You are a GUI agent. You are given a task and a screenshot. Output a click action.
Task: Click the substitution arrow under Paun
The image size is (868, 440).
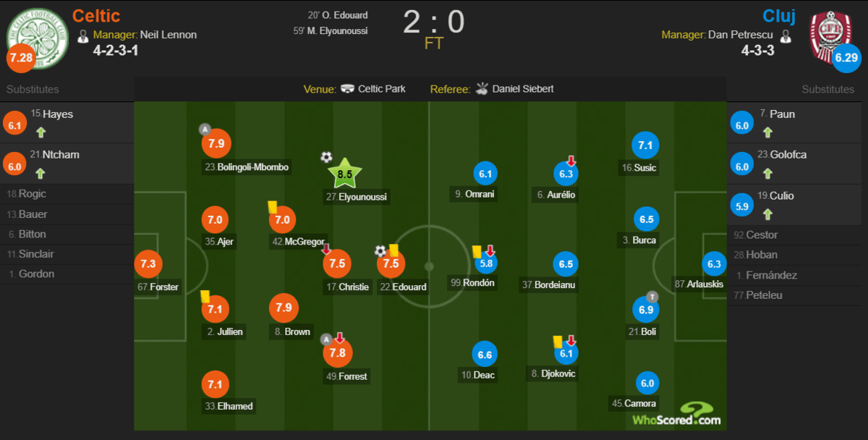[x=768, y=132]
